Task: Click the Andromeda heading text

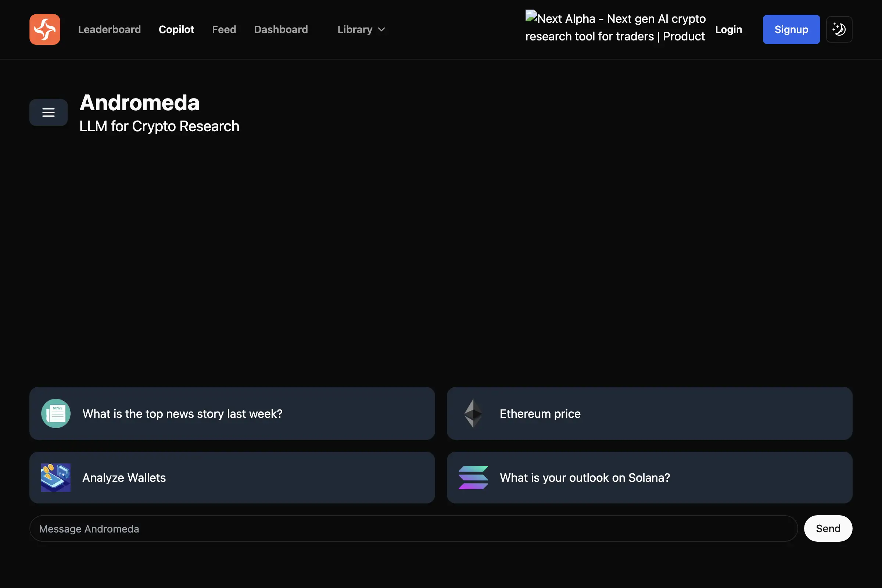Action: [139, 103]
